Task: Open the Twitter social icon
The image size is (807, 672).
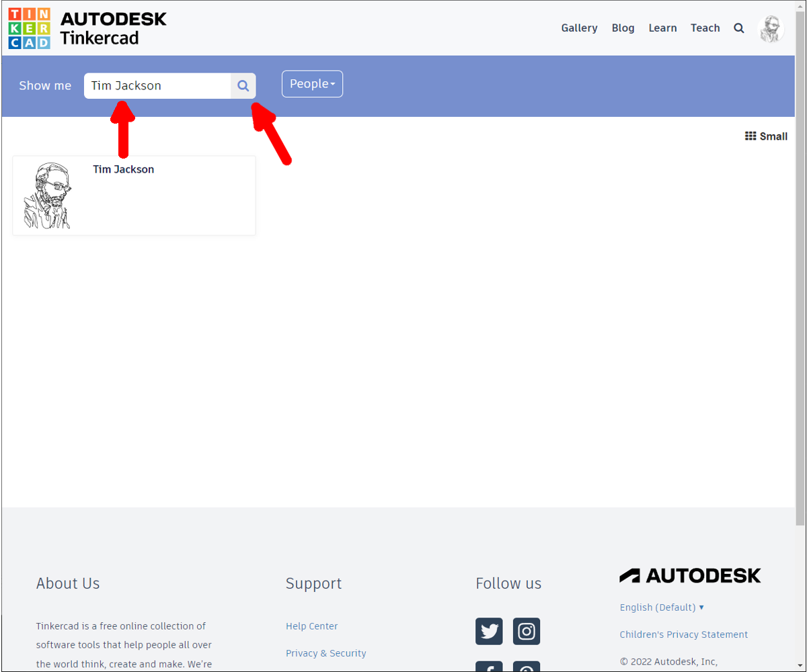Action: click(489, 632)
